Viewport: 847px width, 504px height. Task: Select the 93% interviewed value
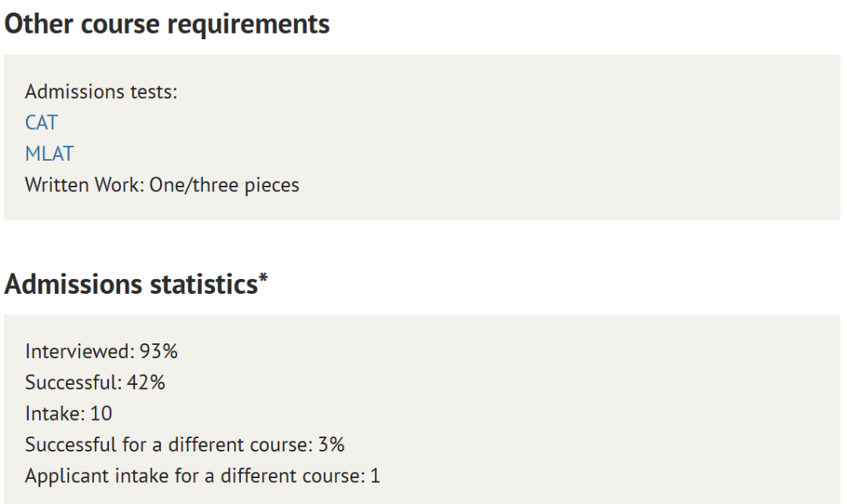158,351
